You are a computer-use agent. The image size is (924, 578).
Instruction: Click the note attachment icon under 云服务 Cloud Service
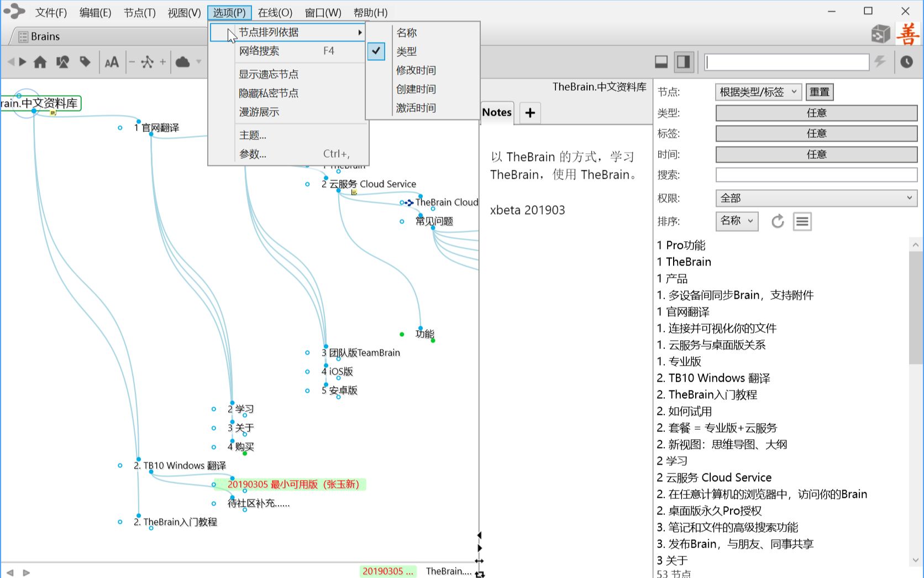coord(354,192)
